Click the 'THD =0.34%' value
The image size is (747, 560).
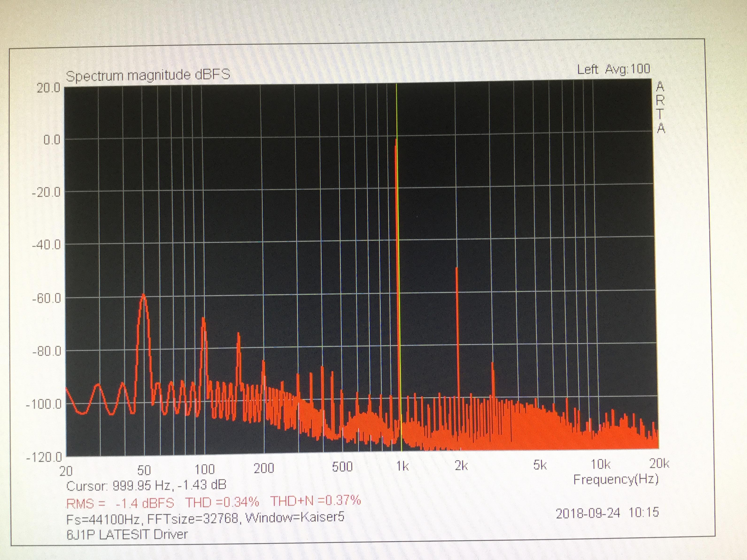[222, 502]
